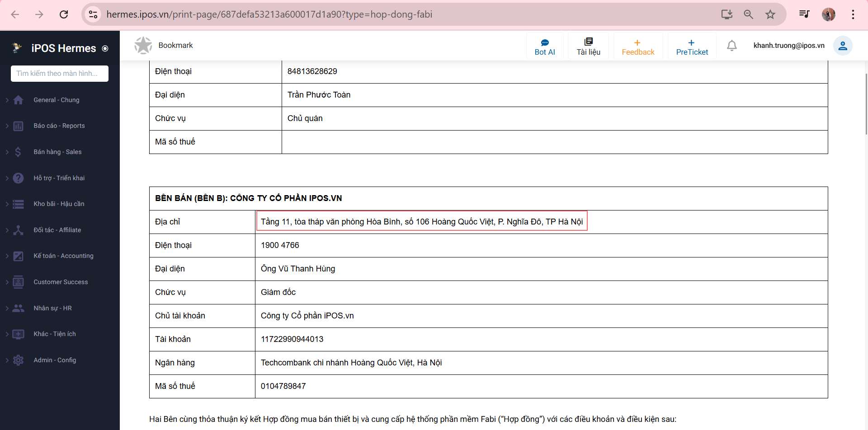
Task: Click the Nhân sự - HR people icon
Action: pos(19,308)
